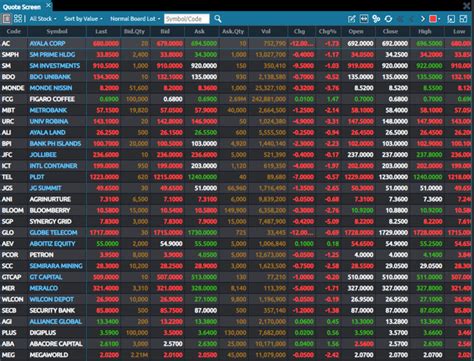Image resolution: width=474 pixels, height=361 pixels.
Task: Open the BDO UNIBANK symbol link
Action: coord(50,77)
